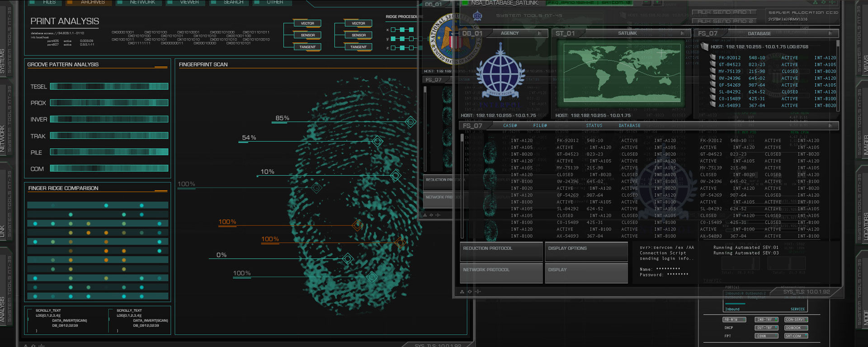868x347 pixels.
Task: Expand the ST_01 Satlink panel arrow
Action: (683, 33)
